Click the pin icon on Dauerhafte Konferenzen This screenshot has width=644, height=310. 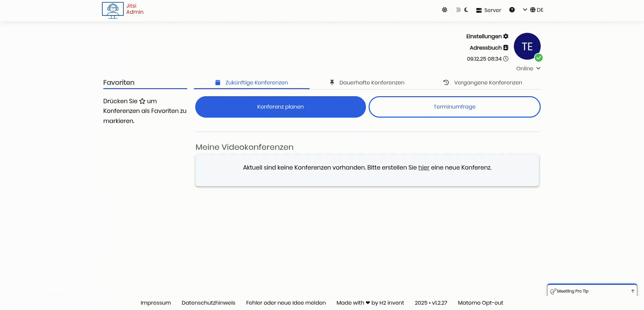click(332, 82)
